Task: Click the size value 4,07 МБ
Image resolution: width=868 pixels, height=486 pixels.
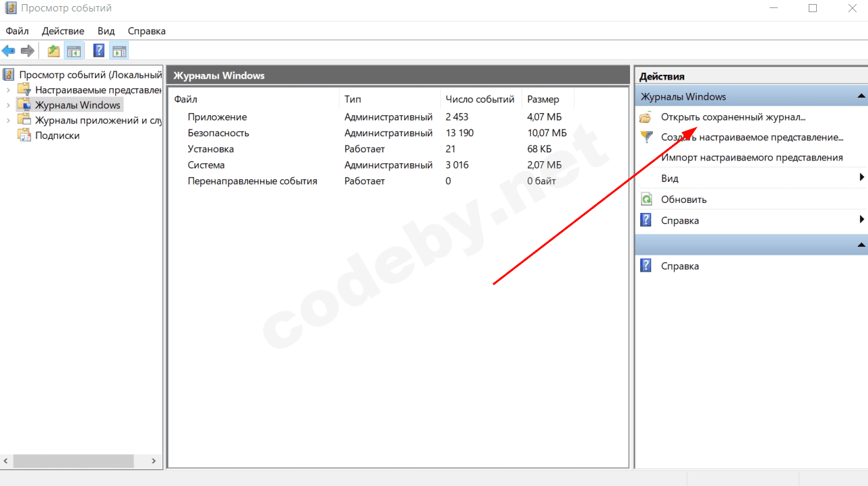Action: [544, 117]
